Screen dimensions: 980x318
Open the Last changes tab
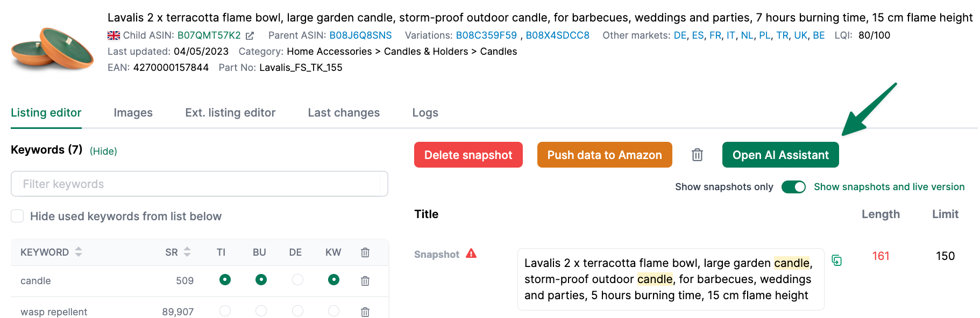pyautogui.click(x=344, y=113)
